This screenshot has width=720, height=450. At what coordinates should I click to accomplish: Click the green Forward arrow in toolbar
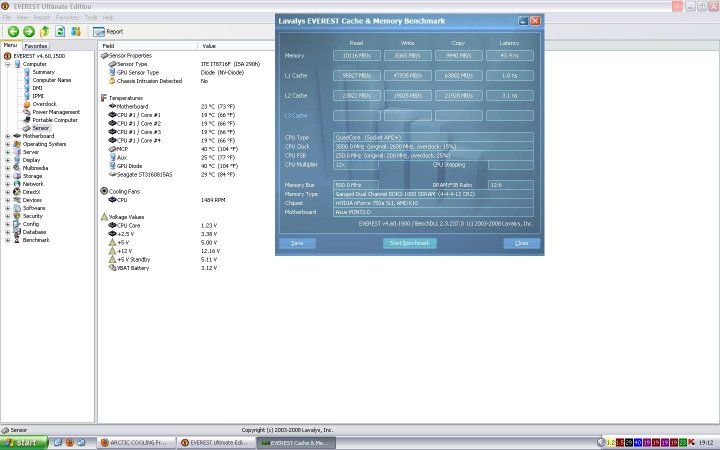tap(29, 31)
